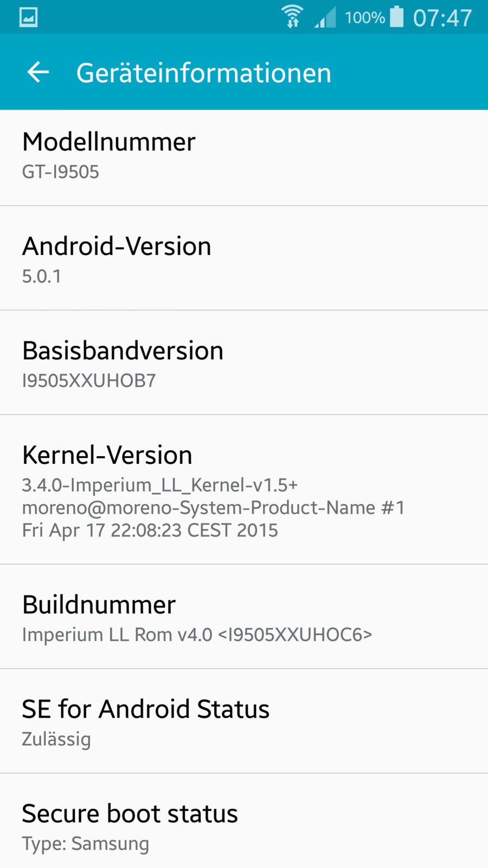Tap the screenshot notification icon
Image resolution: width=488 pixels, height=868 pixels.
(28, 17)
